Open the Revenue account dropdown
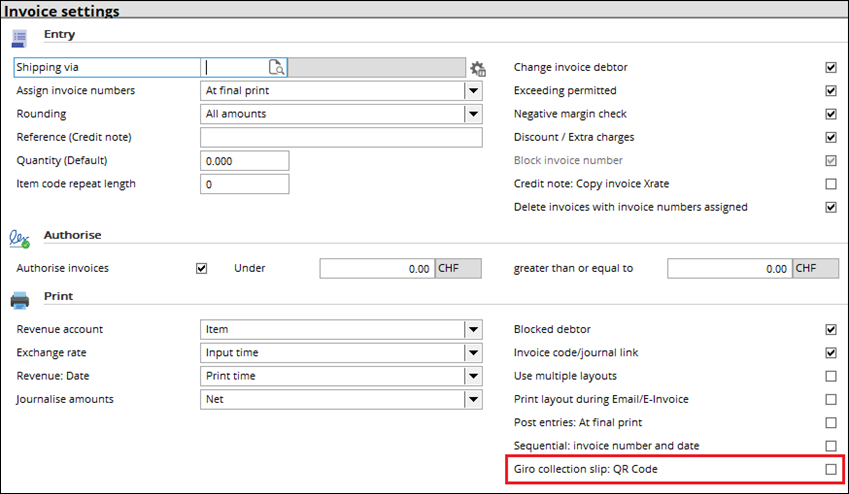The height and width of the screenshot is (494, 849). (473, 330)
